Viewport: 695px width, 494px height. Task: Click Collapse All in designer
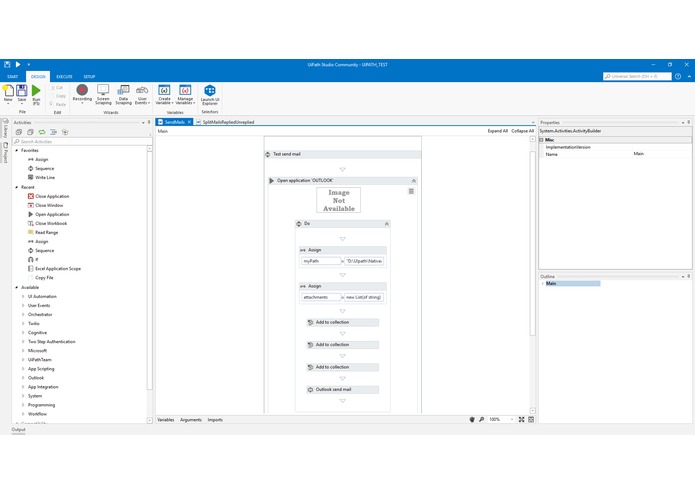point(522,131)
